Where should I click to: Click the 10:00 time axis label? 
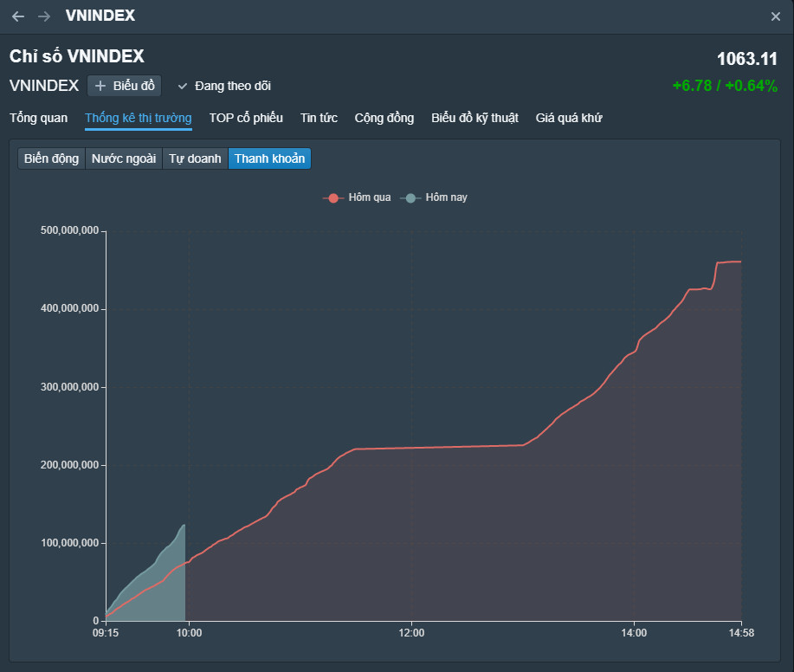[189, 633]
